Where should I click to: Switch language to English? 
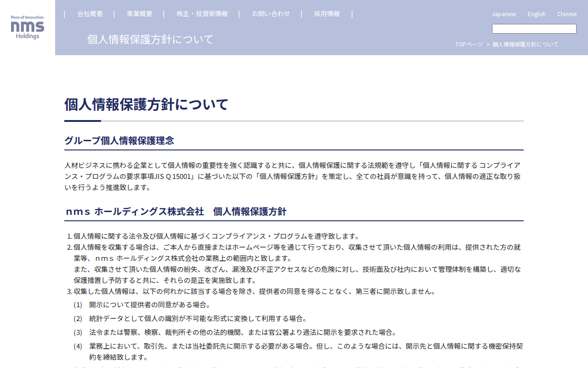coord(537,14)
